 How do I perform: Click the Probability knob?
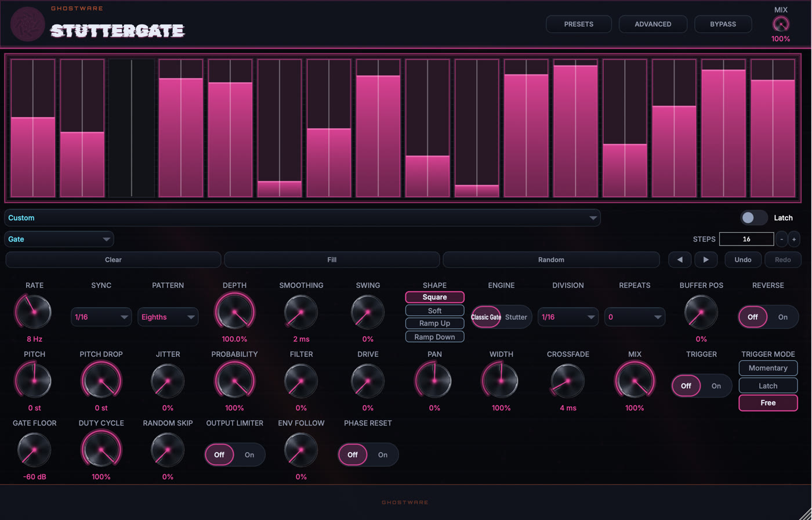[x=234, y=381]
